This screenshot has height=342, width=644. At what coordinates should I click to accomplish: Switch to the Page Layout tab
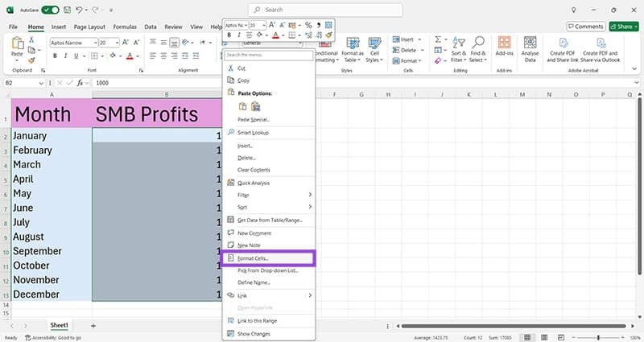coord(89,27)
